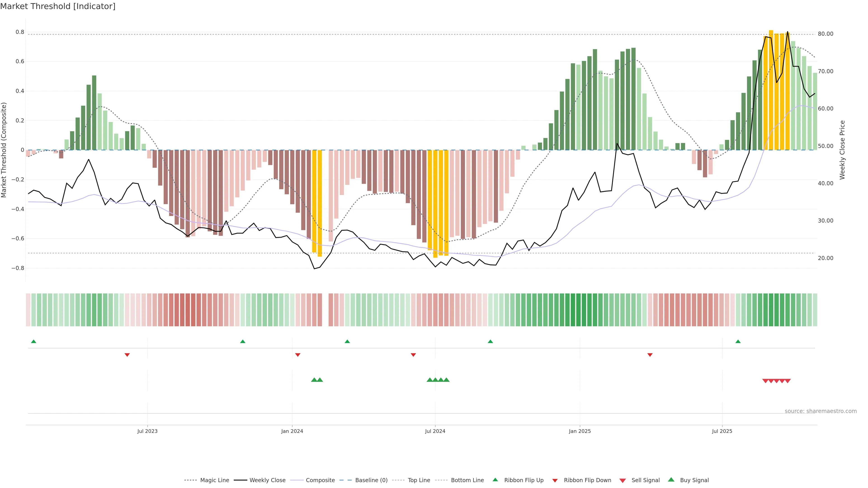The image size is (868, 488).
Task: Click Ribbon Flip Up legend triangle
Action: tap(495, 480)
